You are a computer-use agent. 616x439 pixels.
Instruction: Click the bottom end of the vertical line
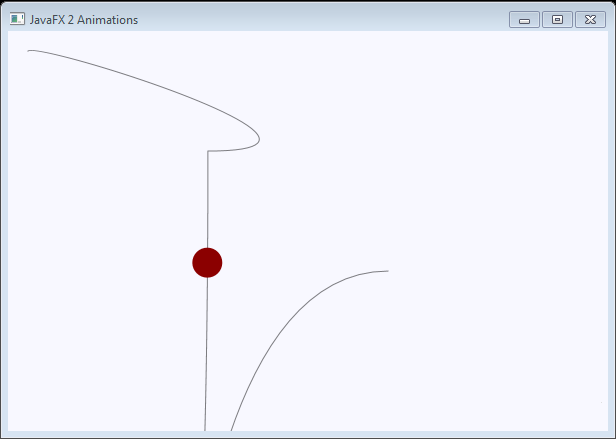coord(205,429)
